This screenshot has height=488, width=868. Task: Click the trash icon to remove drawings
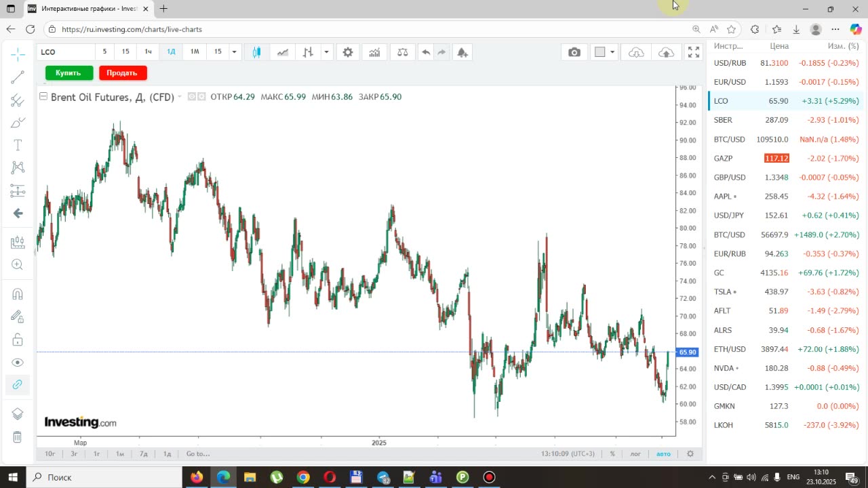coord(18,437)
